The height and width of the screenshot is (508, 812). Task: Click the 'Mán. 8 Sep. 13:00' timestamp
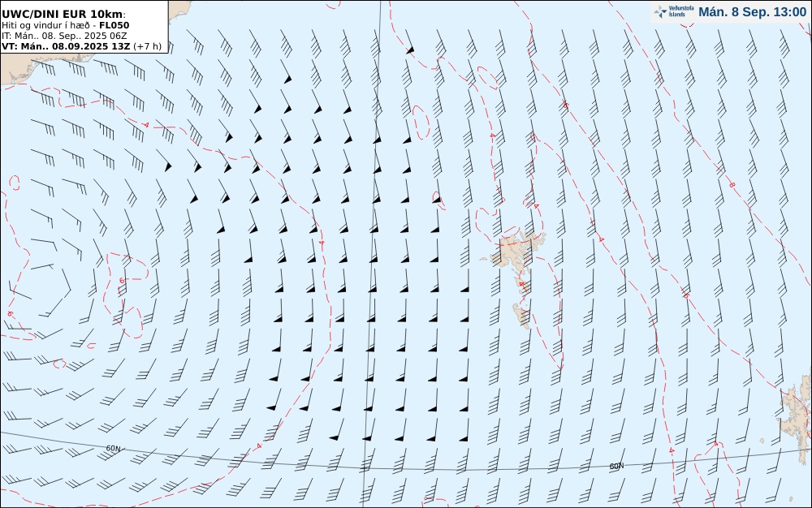click(x=752, y=12)
